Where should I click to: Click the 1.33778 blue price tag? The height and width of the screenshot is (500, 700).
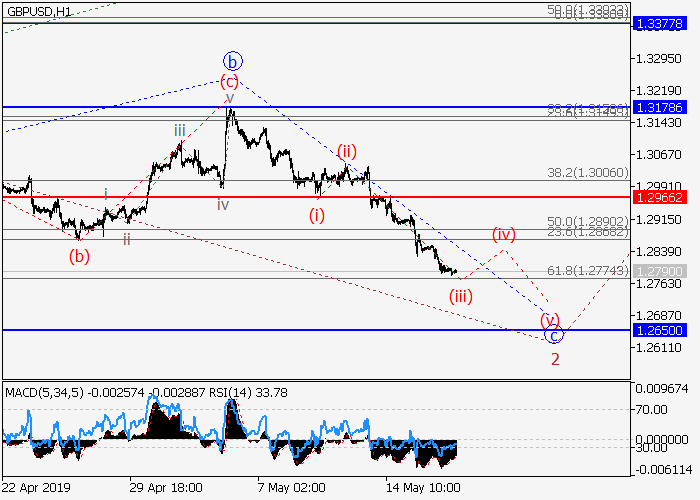pyautogui.click(x=660, y=25)
